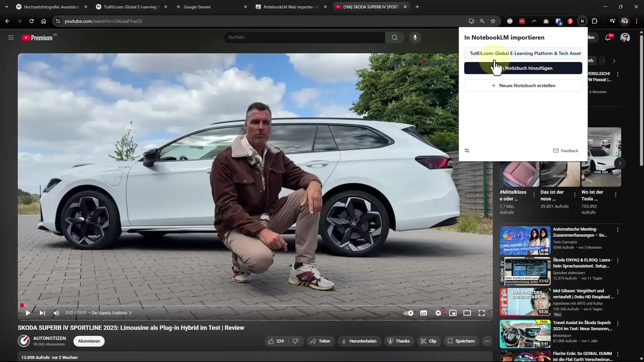The height and width of the screenshot is (362, 644).
Task: Subscribe with Abonnieren button
Action: pyautogui.click(x=89, y=341)
